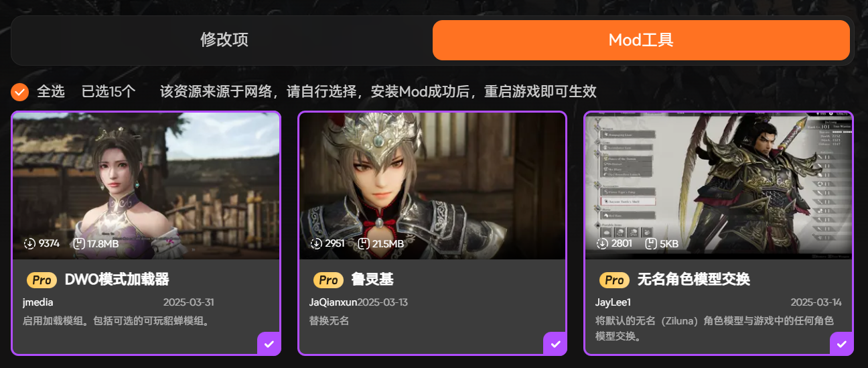
Task: Click the Pro badge on DWO模式加载器
Action: 42,280
